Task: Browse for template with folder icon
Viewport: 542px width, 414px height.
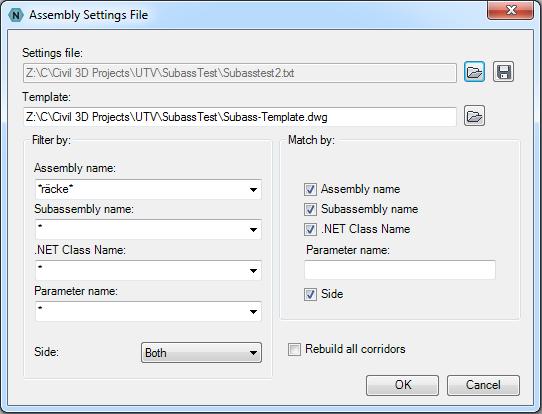Action: coord(474,116)
